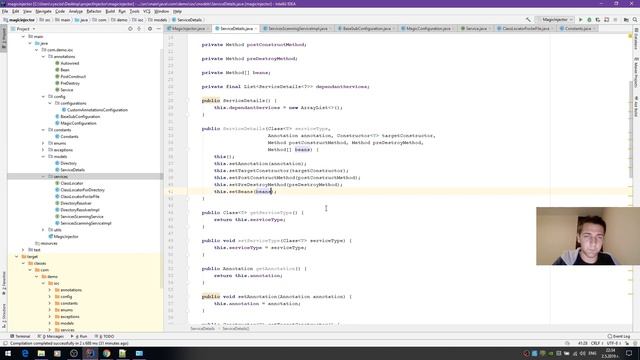Click the Build project hammer icon
640x360 pixels.
pyautogui.click(x=528, y=20)
